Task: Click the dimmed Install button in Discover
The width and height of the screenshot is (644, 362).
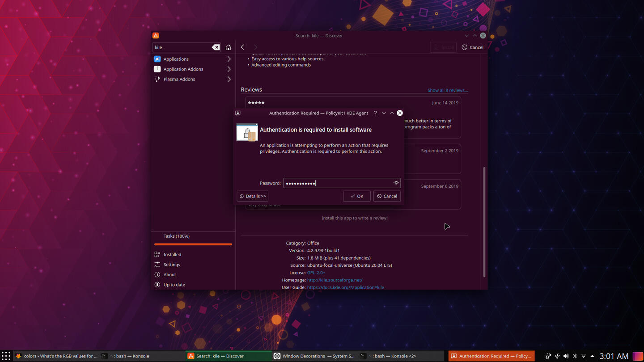Action: (x=443, y=47)
